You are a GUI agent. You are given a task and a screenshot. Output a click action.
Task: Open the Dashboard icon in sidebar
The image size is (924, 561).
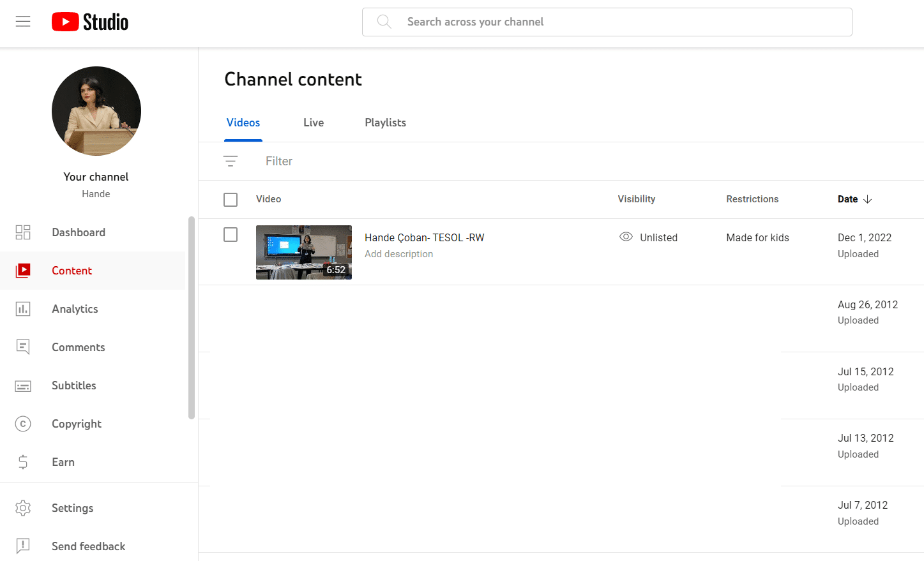(23, 232)
